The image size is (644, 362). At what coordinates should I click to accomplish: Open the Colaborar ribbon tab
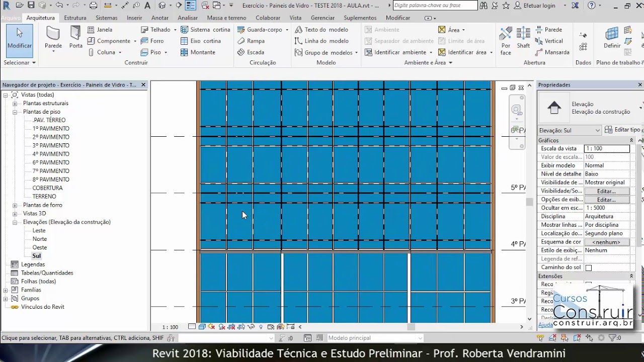(268, 18)
